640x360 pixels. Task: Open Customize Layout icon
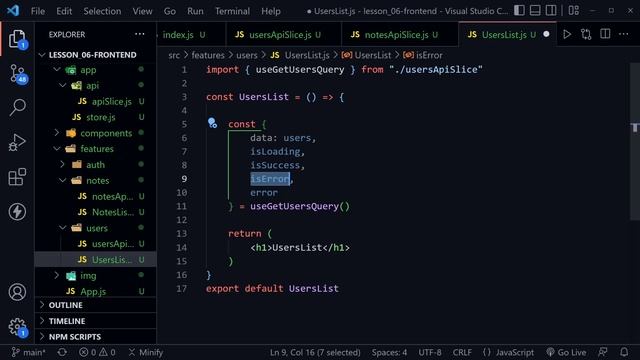tap(573, 11)
